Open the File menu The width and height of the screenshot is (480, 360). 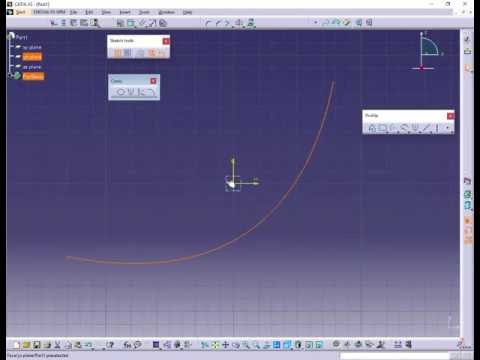pos(73,12)
